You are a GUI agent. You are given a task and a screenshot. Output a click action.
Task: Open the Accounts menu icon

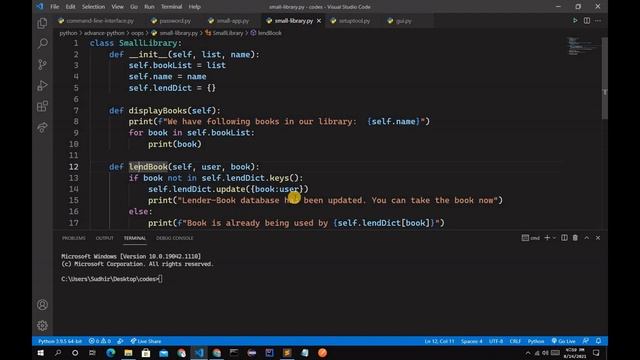coord(42,304)
